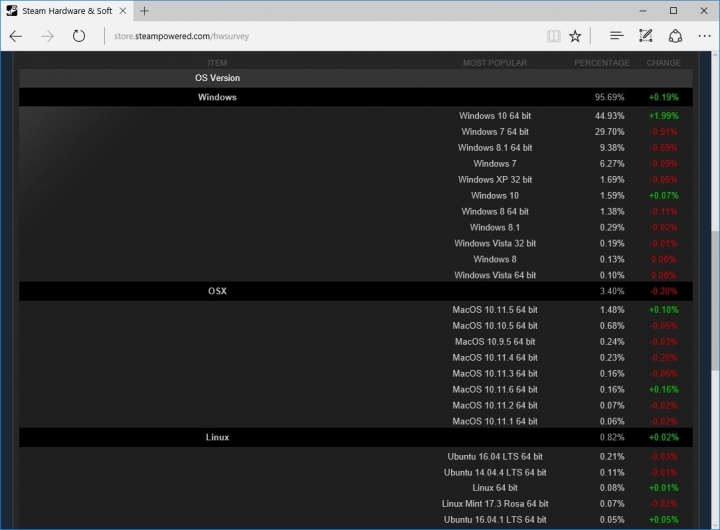Click MacOS 10.11.4 64 bit entry
The image size is (720, 530).
(495, 358)
